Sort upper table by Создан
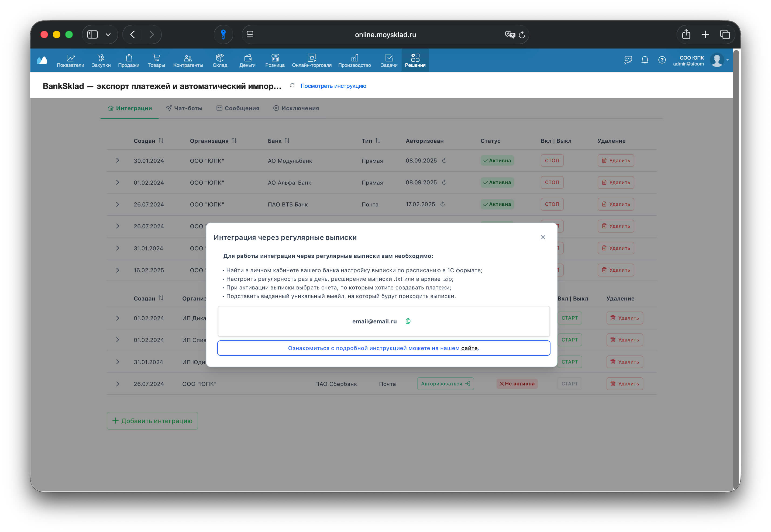The image size is (771, 532). point(161,141)
